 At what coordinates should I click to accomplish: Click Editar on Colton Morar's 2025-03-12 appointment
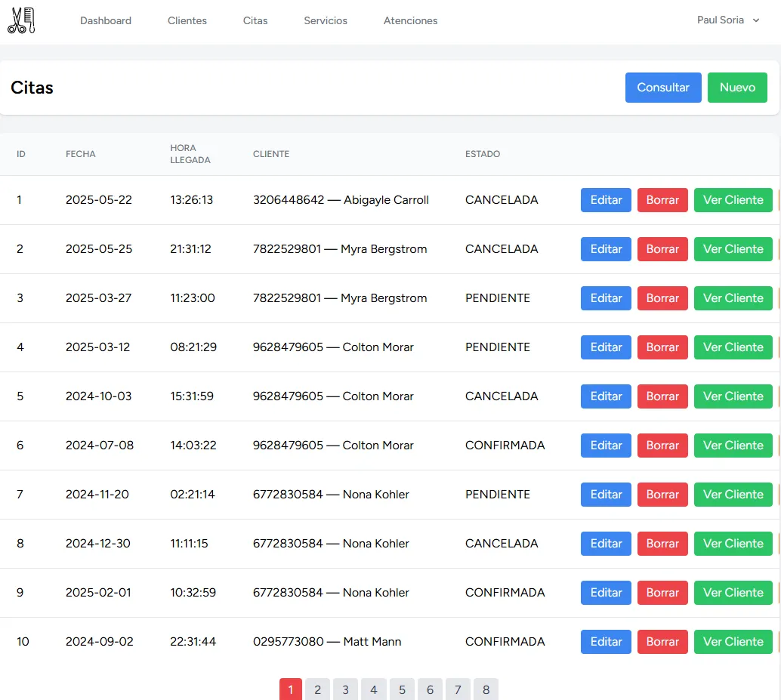click(x=606, y=347)
